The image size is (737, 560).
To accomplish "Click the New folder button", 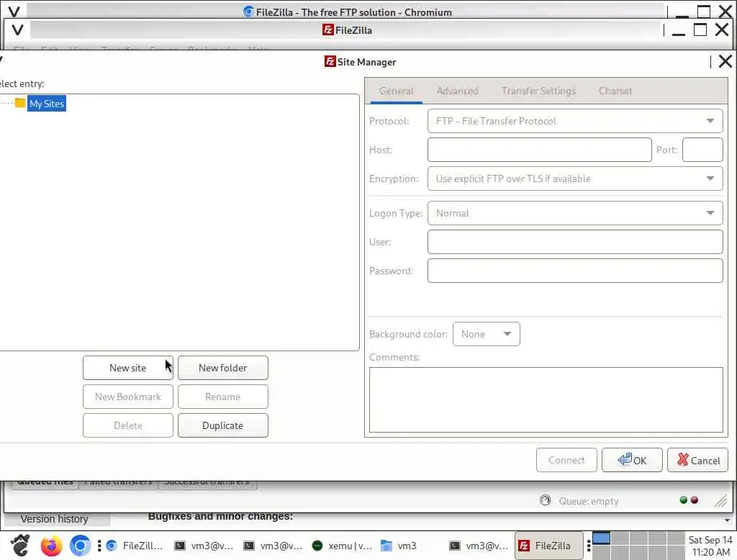I will pyautogui.click(x=223, y=368).
